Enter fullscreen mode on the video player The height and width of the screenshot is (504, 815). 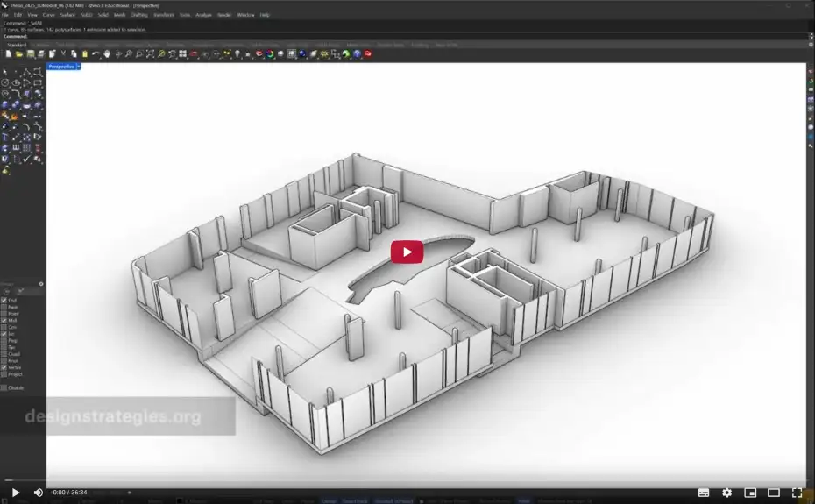797,492
